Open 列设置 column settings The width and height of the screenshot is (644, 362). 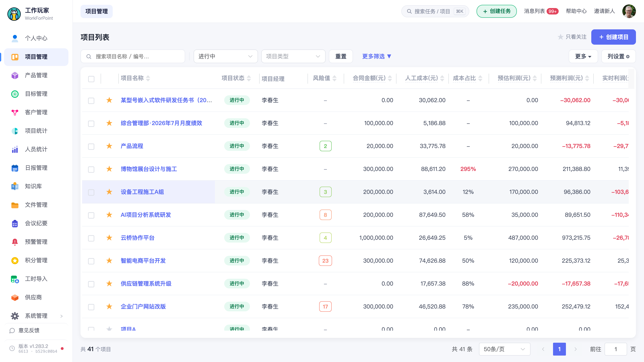pyautogui.click(x=618, y=57)
